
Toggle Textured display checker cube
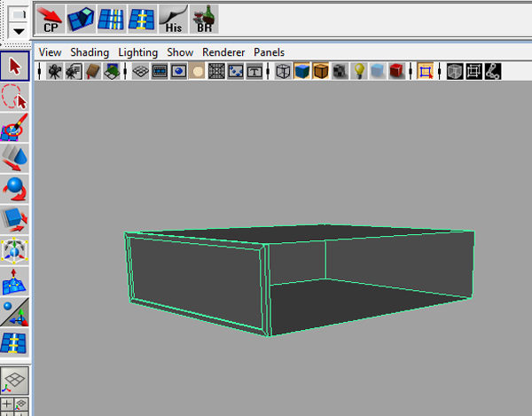pyautogui.click(x=340, y=71)
